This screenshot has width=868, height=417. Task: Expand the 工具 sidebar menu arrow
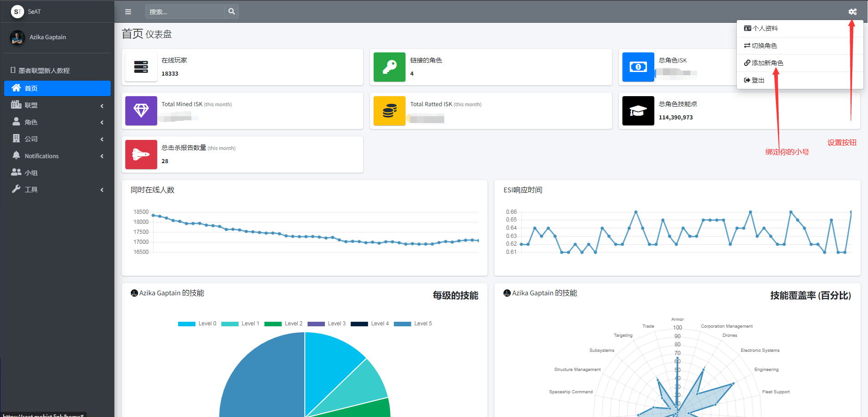[102, 190]
